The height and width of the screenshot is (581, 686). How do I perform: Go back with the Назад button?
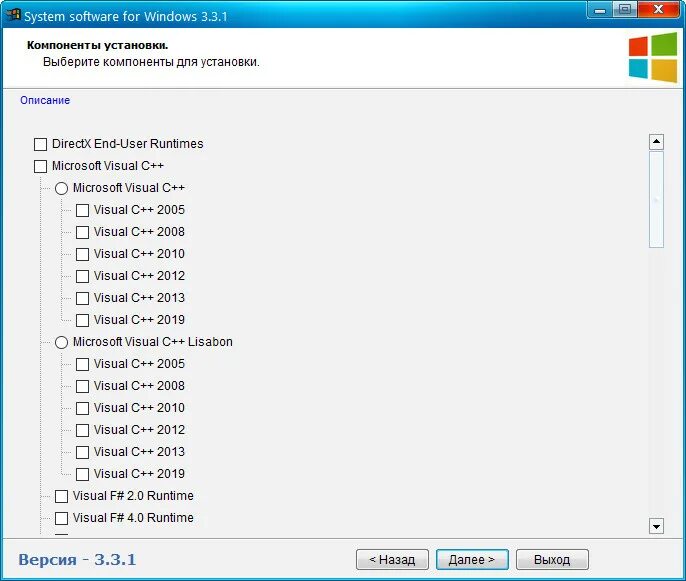pyautogui.click(x=392, y=560)
